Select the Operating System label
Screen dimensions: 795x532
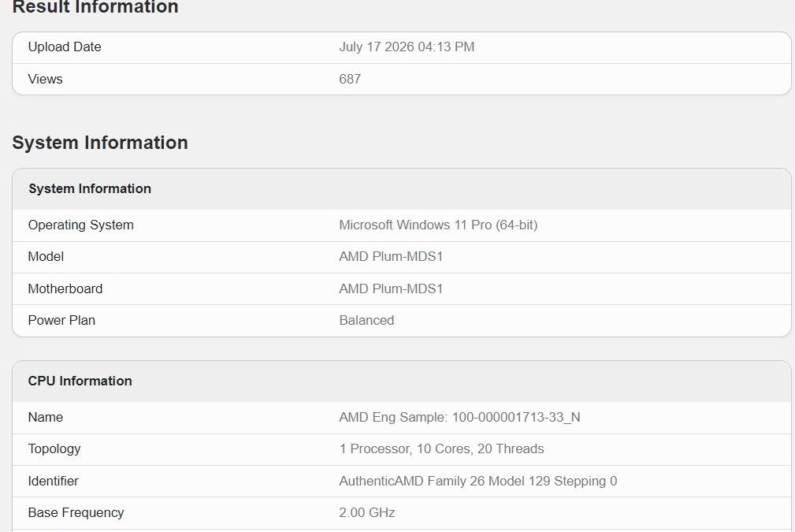tap(80, 225)
